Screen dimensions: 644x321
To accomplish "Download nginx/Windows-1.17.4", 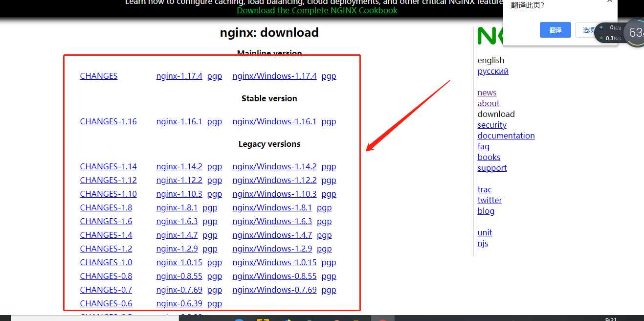I will point(275,76).
